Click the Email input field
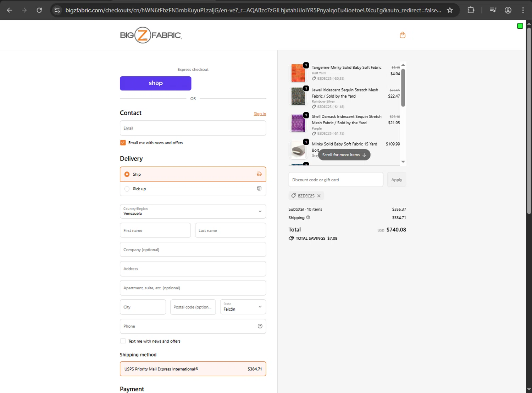Viewport: 532px width, 393px height. pos(193,128)
